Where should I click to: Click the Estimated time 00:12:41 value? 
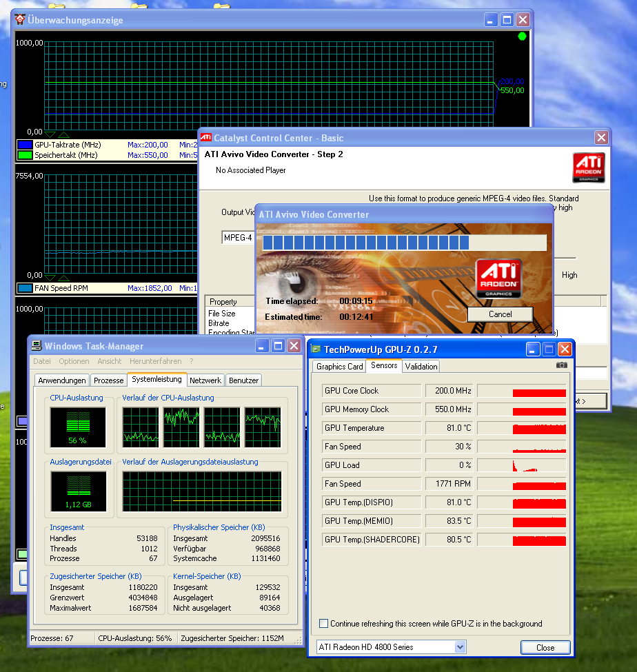(356, 317)
